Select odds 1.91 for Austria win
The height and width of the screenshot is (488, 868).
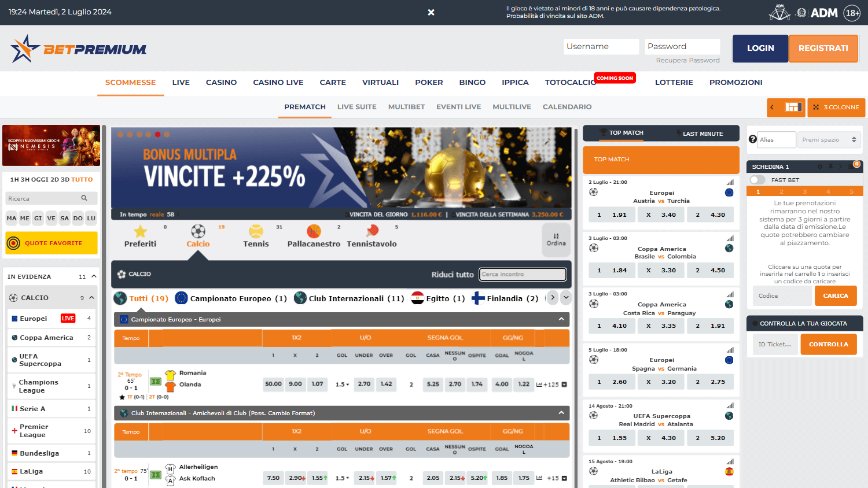(611, 215)
